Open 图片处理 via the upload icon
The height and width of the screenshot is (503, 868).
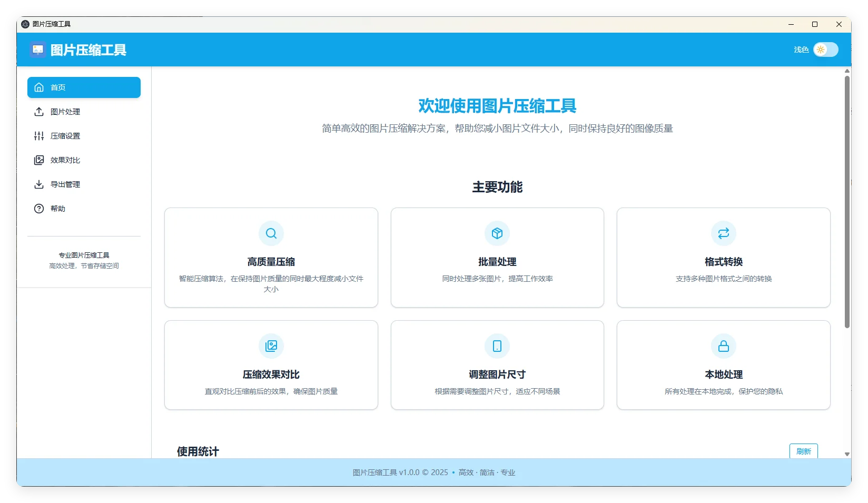[x=38, y=112]
